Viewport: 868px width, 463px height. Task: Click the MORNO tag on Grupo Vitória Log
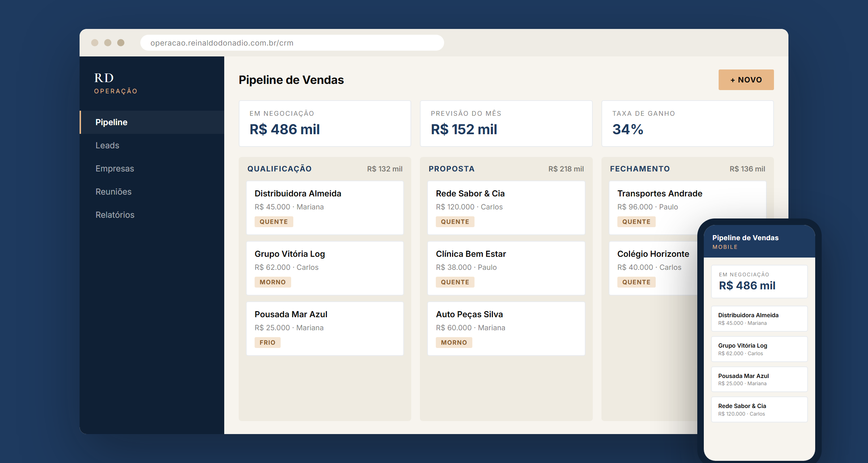tap(273, 282)
